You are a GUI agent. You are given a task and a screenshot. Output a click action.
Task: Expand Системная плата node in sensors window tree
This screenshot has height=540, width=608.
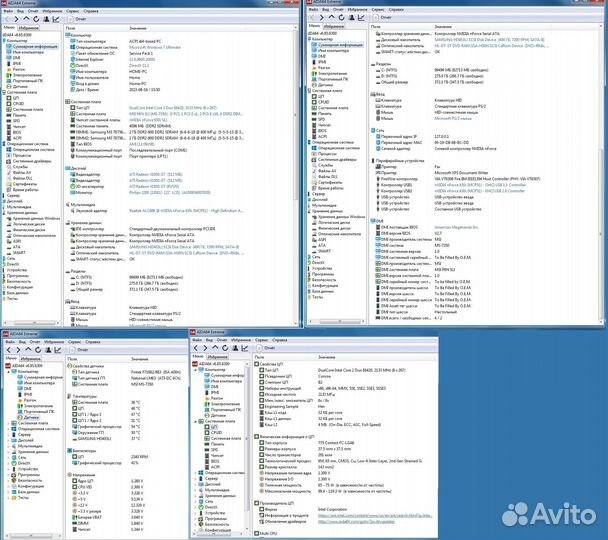pos(9,423)
